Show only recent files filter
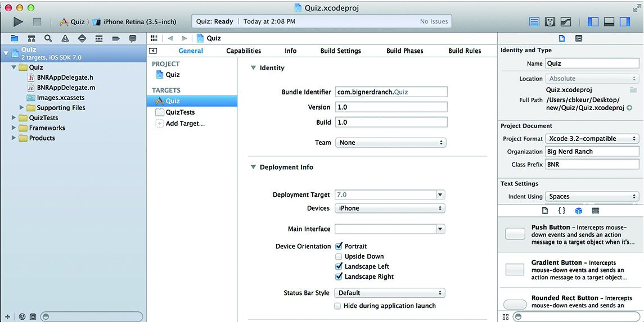Viewport: 644px width, 322px height. 22,317
